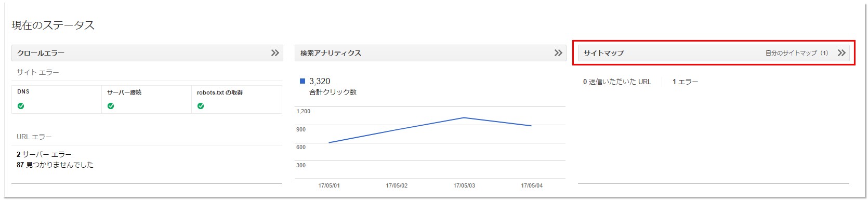Open the クロールエラー panel header
Viewport: 868px width, 200px height.
pos(147,53)
